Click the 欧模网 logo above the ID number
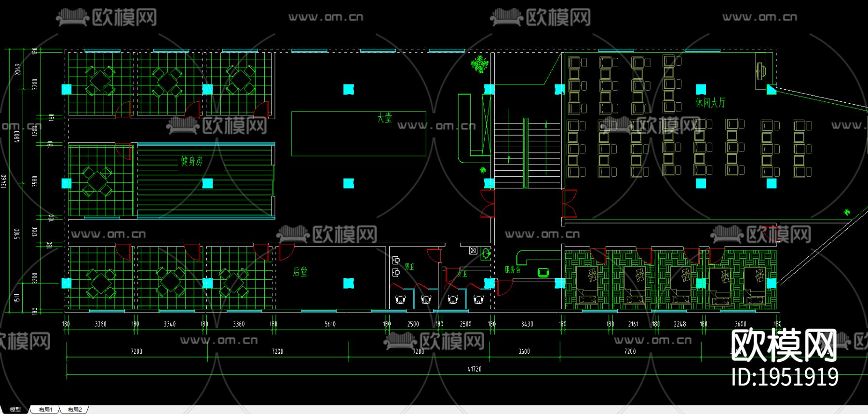The width and height of the screenshot is (868, 414). tap(784, 345)
